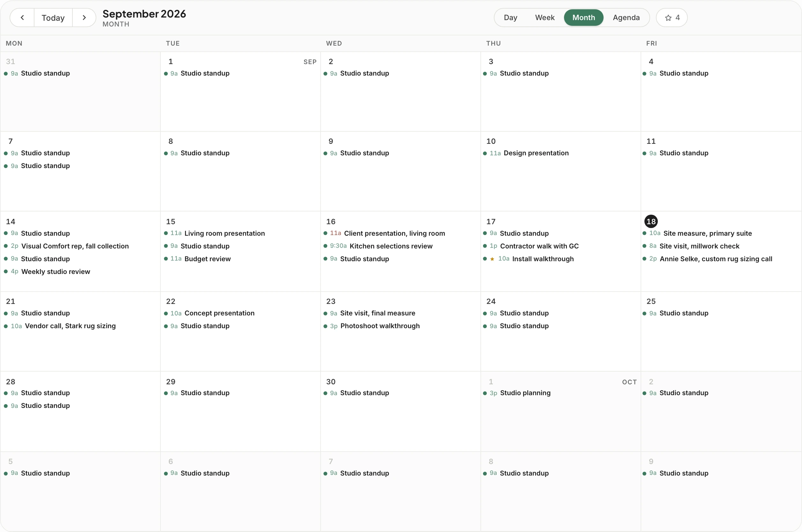Click the star on Install walkthrough

[492, 259]
